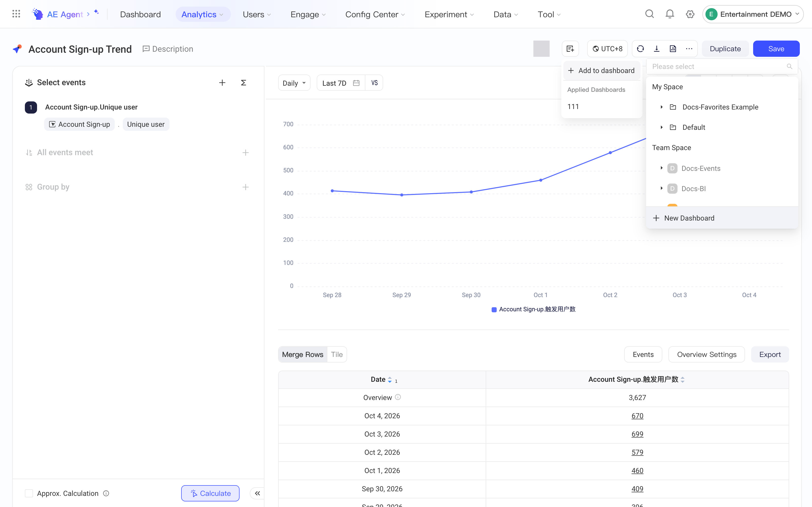
Task: Open the settings gear icon
Action: (690, 14)
